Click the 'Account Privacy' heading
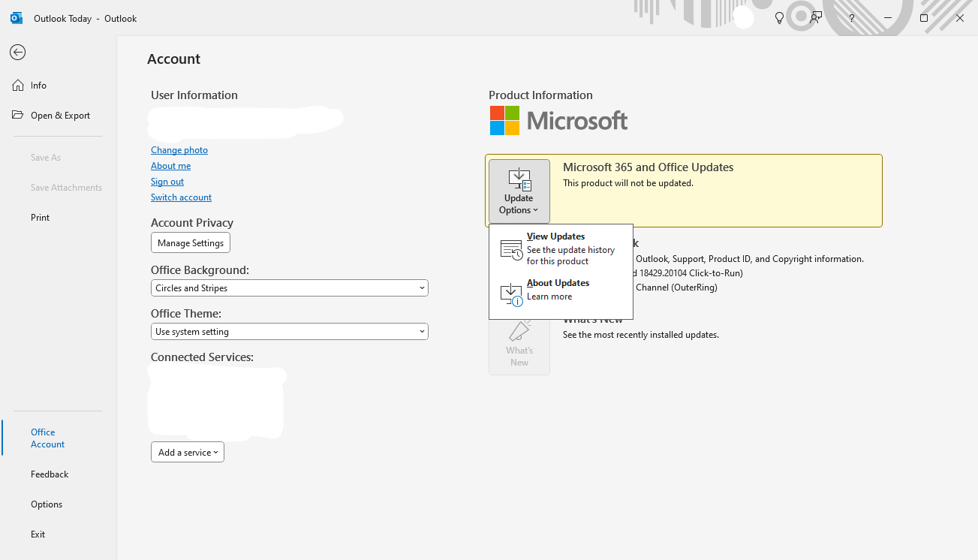 click(x=192, y=223)
